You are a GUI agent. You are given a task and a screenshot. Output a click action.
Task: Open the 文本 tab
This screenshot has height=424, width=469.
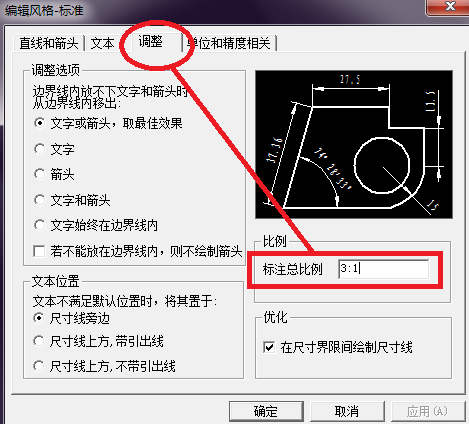tap(102, 43)
